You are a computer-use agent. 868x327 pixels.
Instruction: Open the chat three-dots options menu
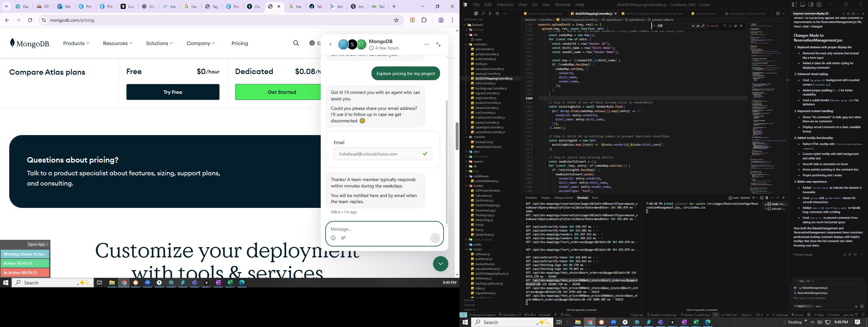(427, 44)
